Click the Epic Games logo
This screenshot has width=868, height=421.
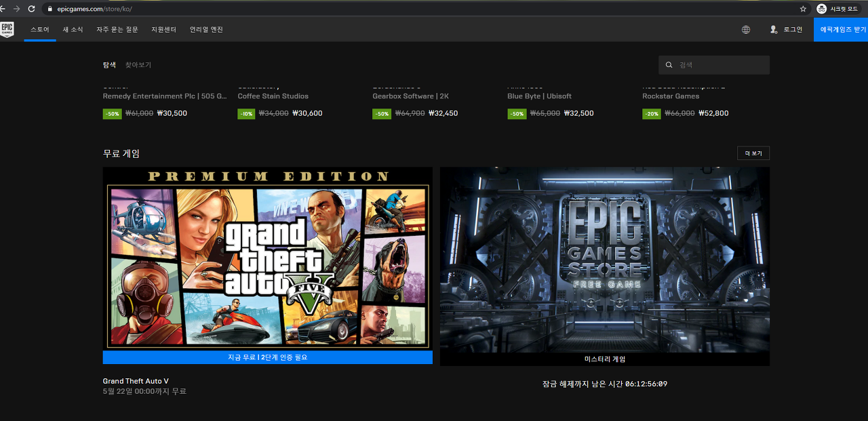(7, 29)
